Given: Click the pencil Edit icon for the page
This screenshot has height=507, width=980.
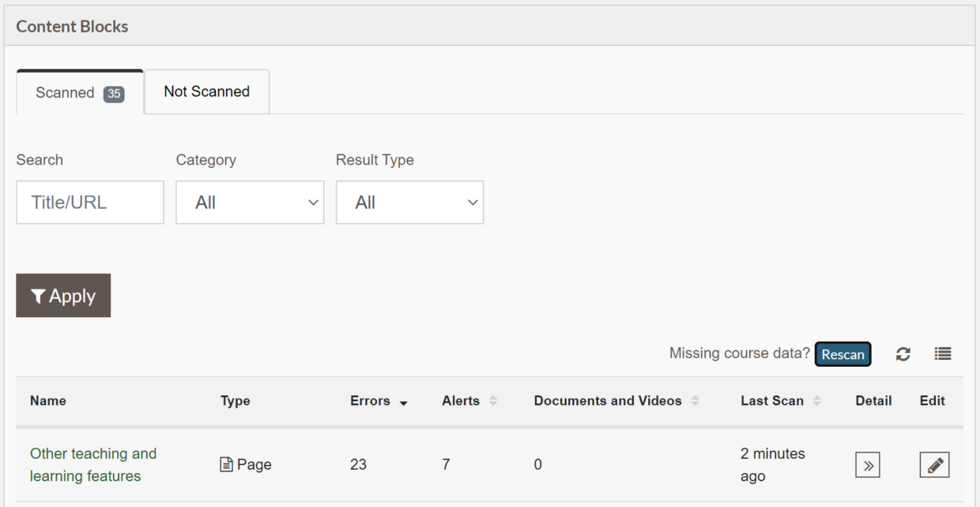Looking at the screenshot, I should tap(934, 464).
